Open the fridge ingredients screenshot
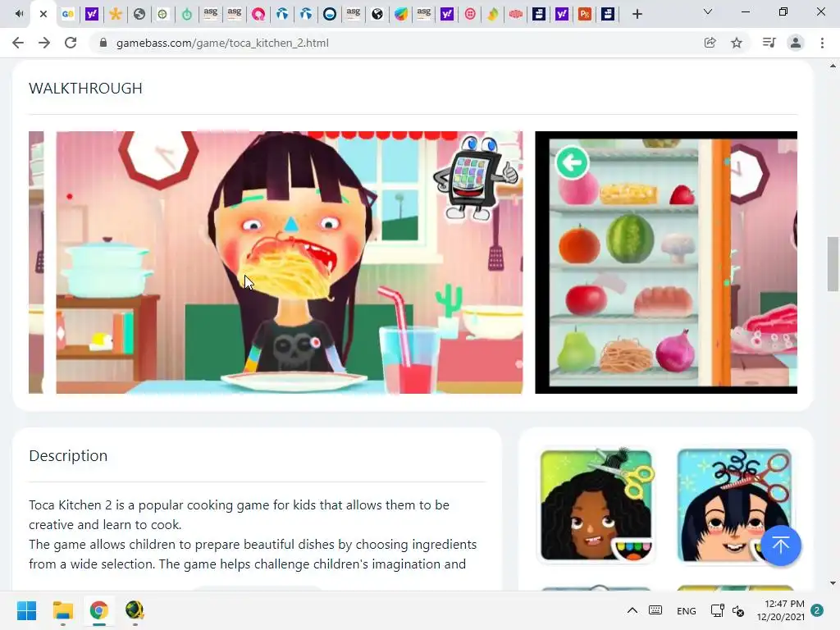 [666, 262]
